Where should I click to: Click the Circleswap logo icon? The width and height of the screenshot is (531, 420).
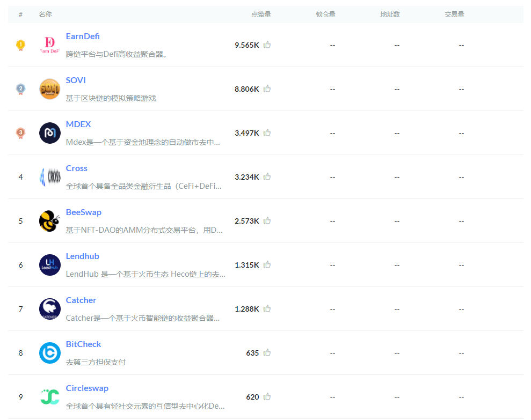(x=50, y=397)
